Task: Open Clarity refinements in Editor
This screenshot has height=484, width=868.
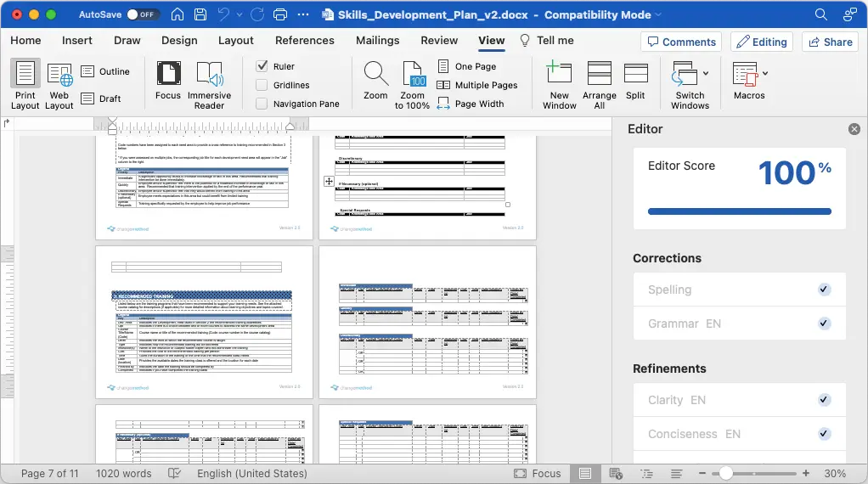Action: coord(740,400)
